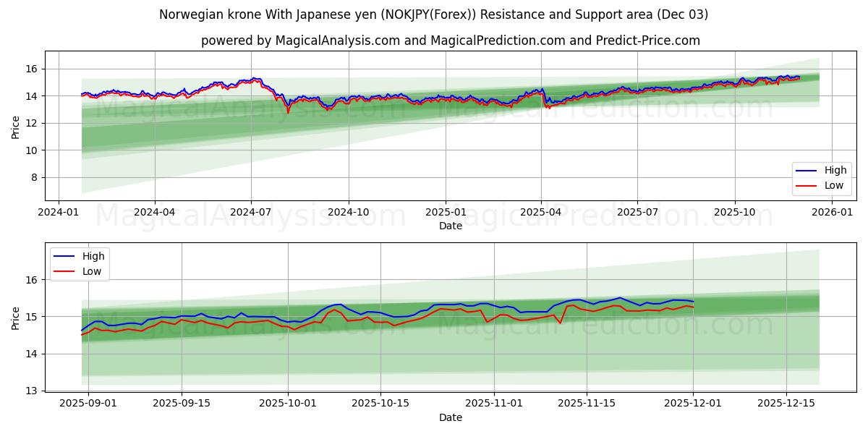Select the Date axis label on bottom chart
The width and height of the screenshot is (868, 434).
point(450,417)
